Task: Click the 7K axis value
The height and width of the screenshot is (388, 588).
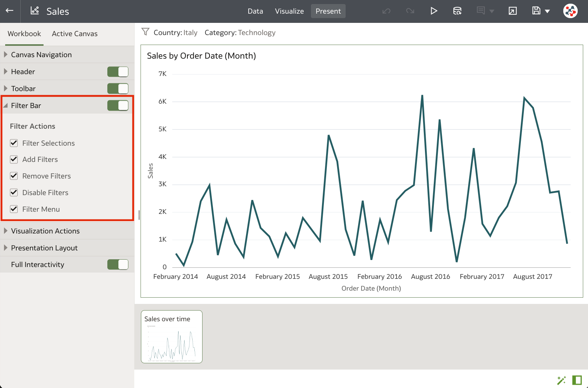Action: 163,74
